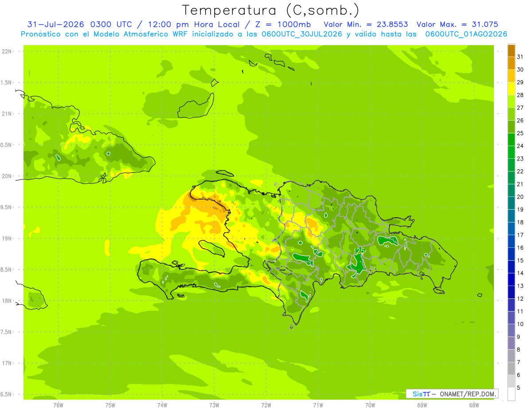Click the yellow 28–29 colorbar segment
The width and height of the screenshot is (532, 411).
tap(511, 89)
